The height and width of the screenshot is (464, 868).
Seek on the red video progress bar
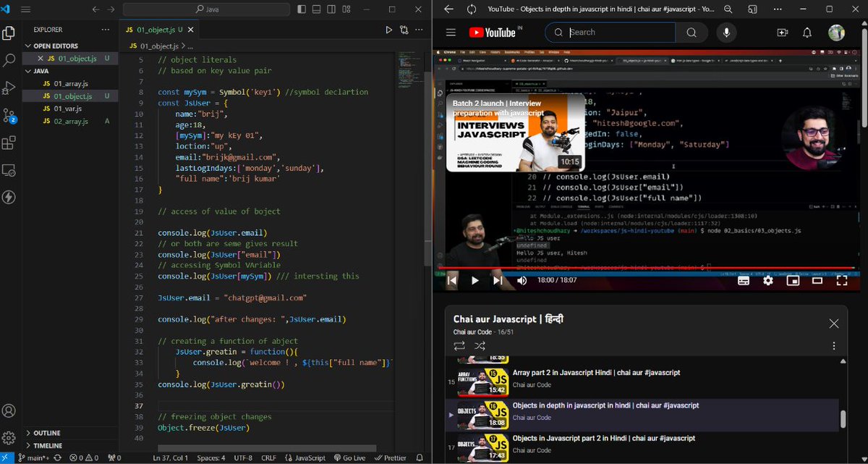point(650,268)
